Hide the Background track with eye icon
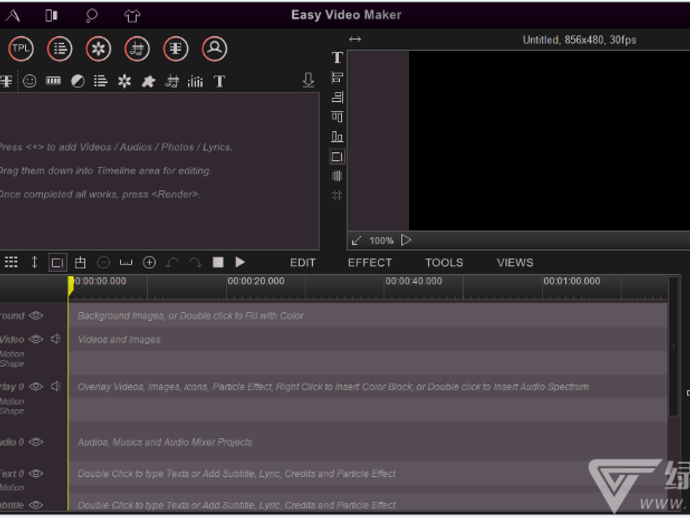The image size is (690, 518). [x=36, y=316]
